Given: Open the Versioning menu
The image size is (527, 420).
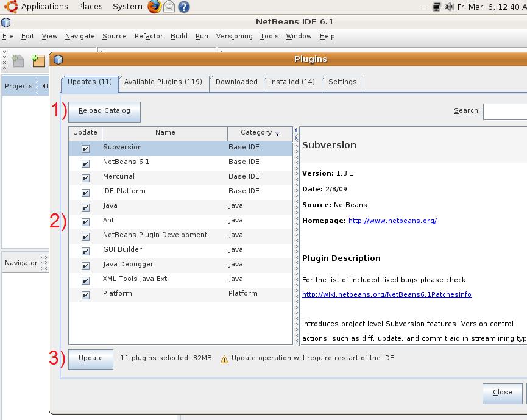Looking at the screenshot, I should click(234, 36).
